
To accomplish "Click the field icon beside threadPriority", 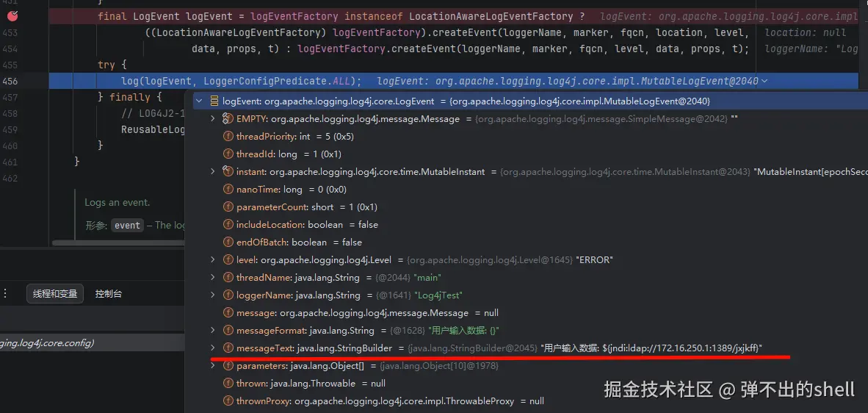I will tap(228, 136).
